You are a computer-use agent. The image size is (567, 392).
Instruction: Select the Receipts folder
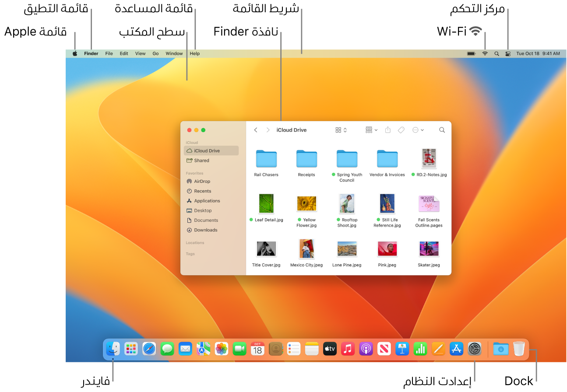(306, 159)
